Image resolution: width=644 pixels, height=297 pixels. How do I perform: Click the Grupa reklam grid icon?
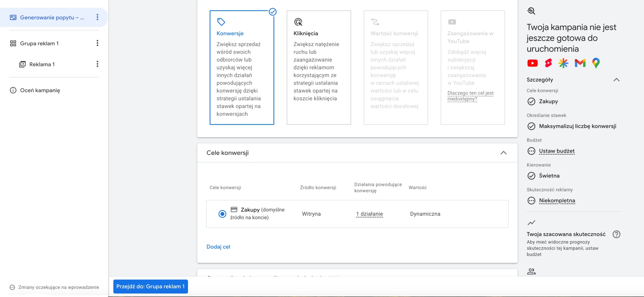coord(13,43)
